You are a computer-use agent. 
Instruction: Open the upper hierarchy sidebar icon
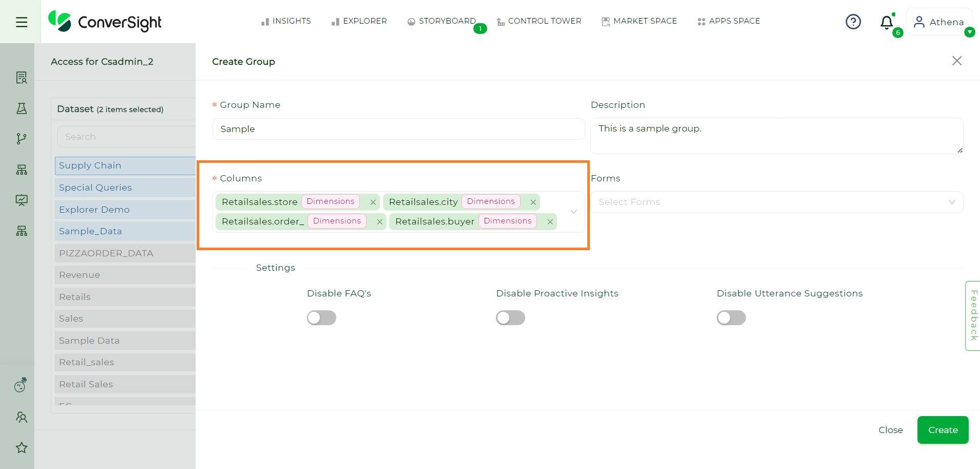click(21, 170)
